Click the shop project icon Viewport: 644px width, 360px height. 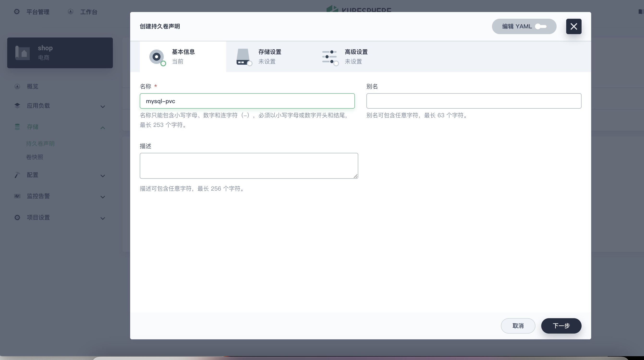[x=23, y=53]
